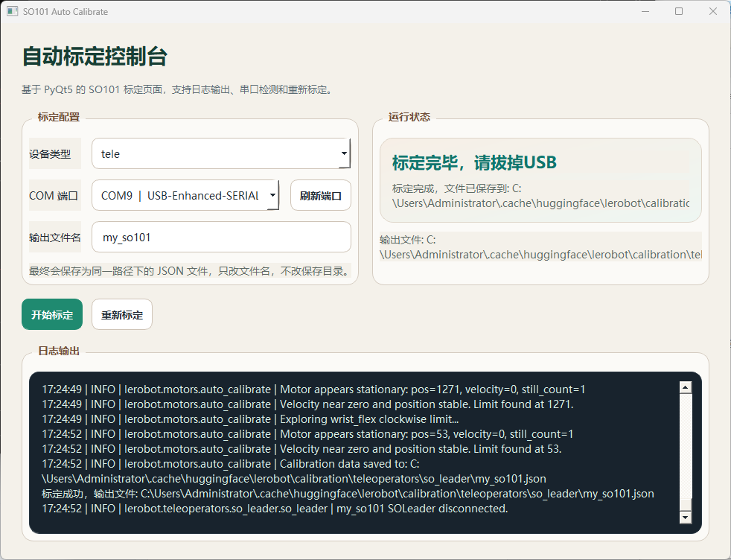Viewport: 731px width, 560px height.
Task: Close the SO101 Auto Calibrate window
Action: click(x=713, y=11)
